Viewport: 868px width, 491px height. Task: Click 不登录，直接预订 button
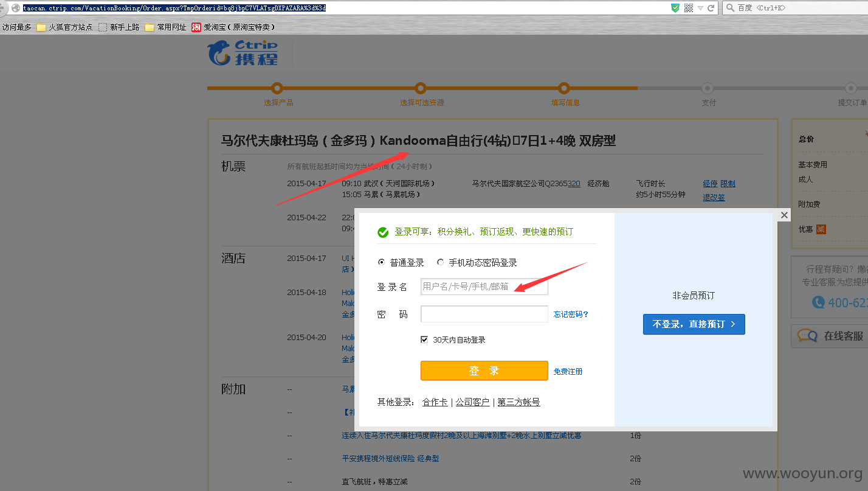click(694, 324)
